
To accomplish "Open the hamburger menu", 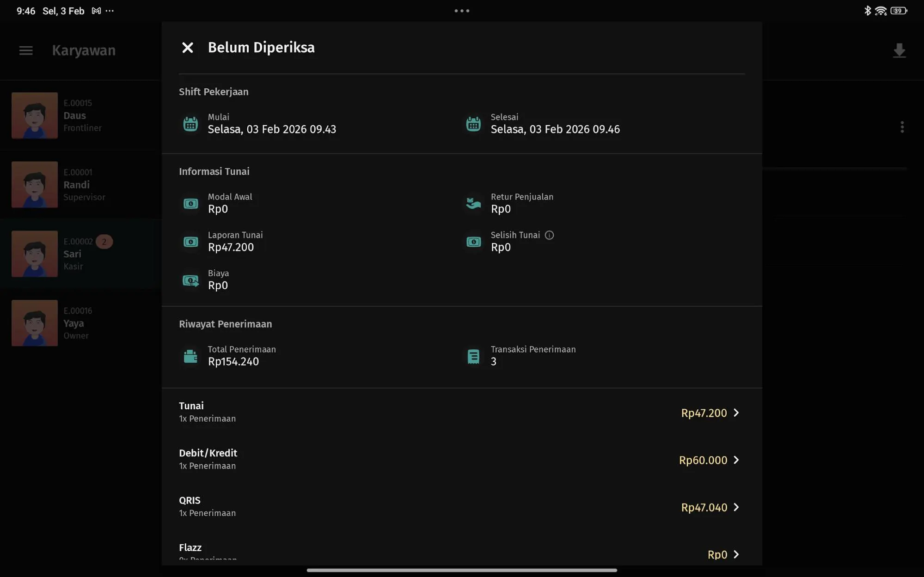I will 26,50.
